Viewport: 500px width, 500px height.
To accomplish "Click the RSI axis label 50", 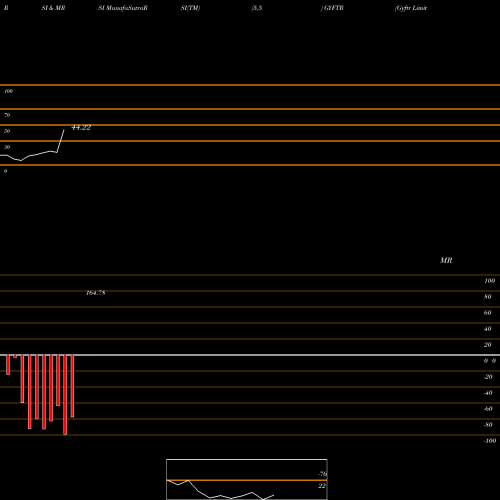I will coord(7,131).
